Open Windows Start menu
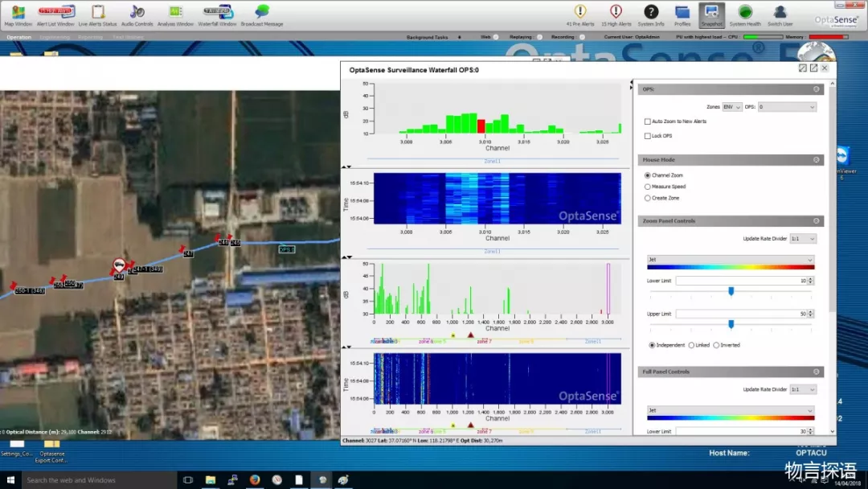The width and height of the screenshot is (868, 489). click(x=10, y=479)
